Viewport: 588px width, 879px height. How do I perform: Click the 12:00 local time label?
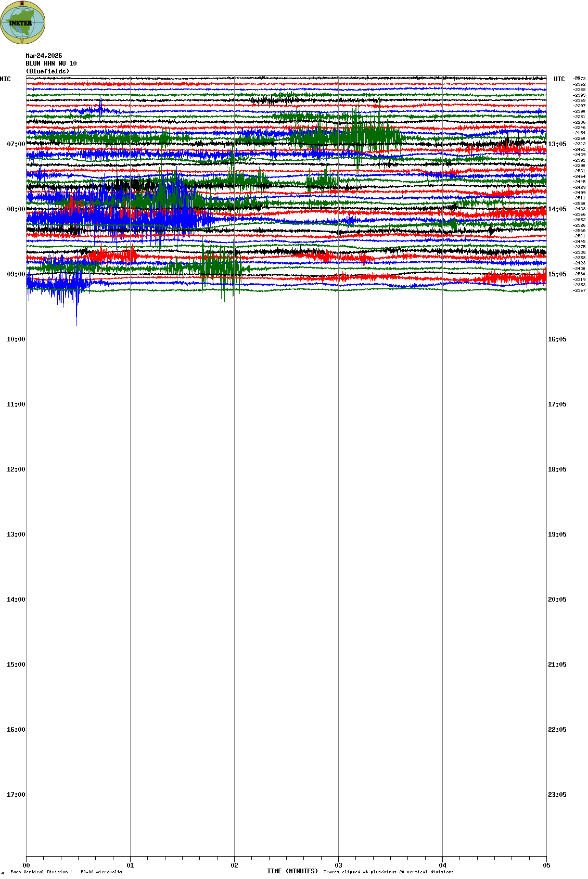coord(16,469)
